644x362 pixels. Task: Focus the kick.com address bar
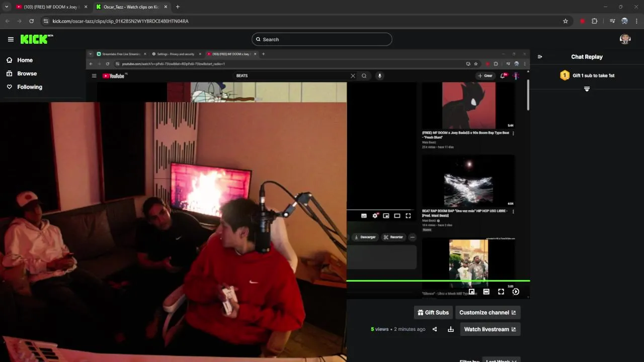(302, 21)
